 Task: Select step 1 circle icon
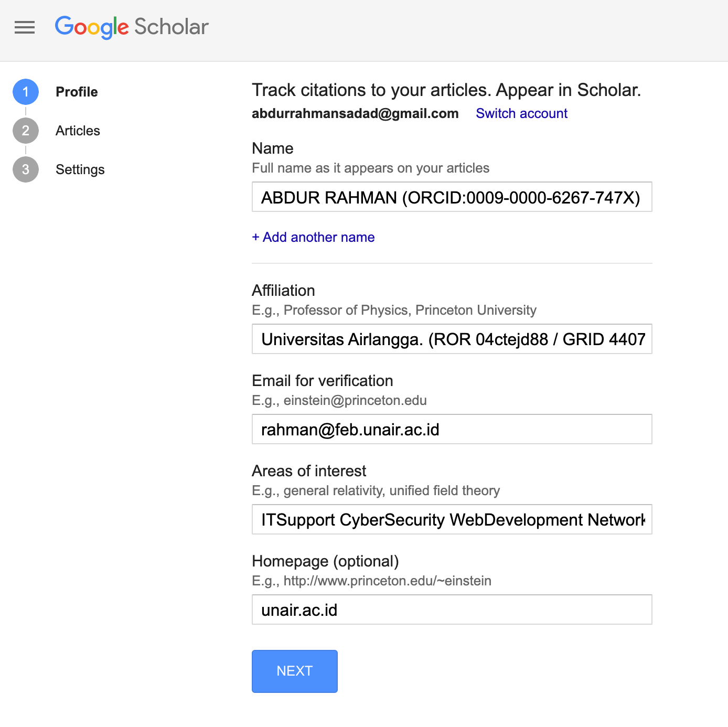coord(26,92)
